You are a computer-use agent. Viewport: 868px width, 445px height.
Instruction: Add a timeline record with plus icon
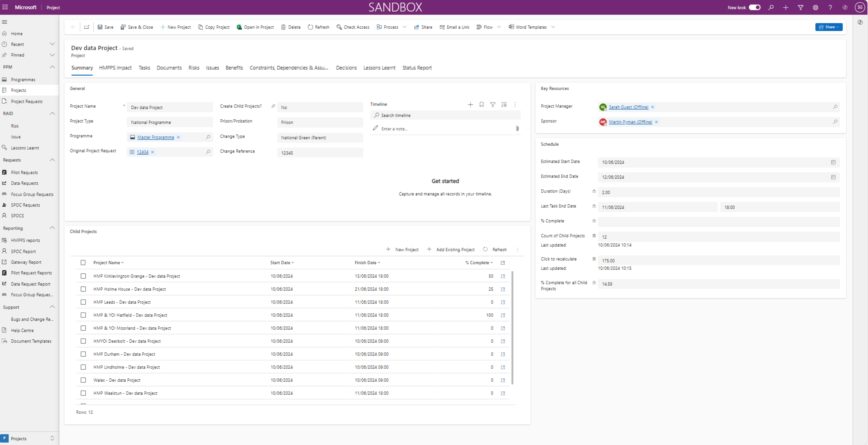[470, 105]
